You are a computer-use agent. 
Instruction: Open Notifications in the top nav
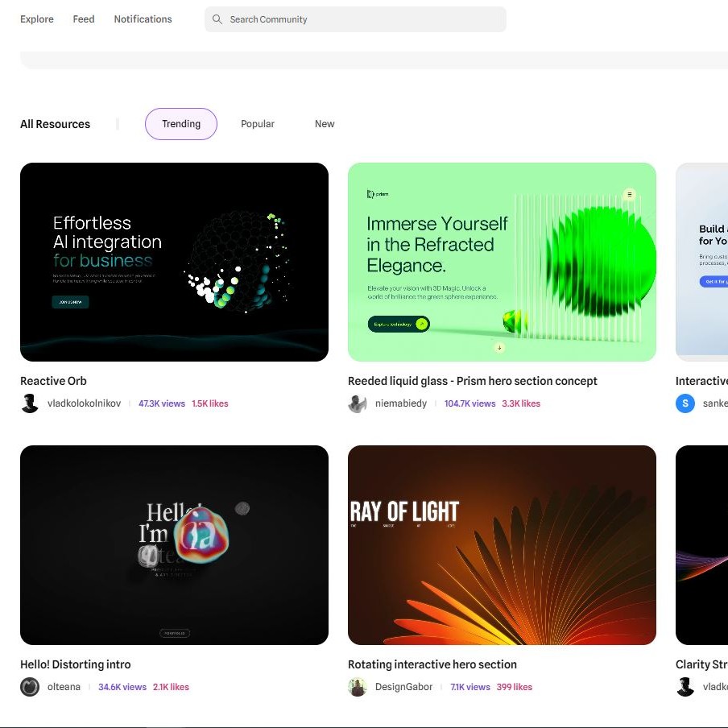[x=143, y=19]
